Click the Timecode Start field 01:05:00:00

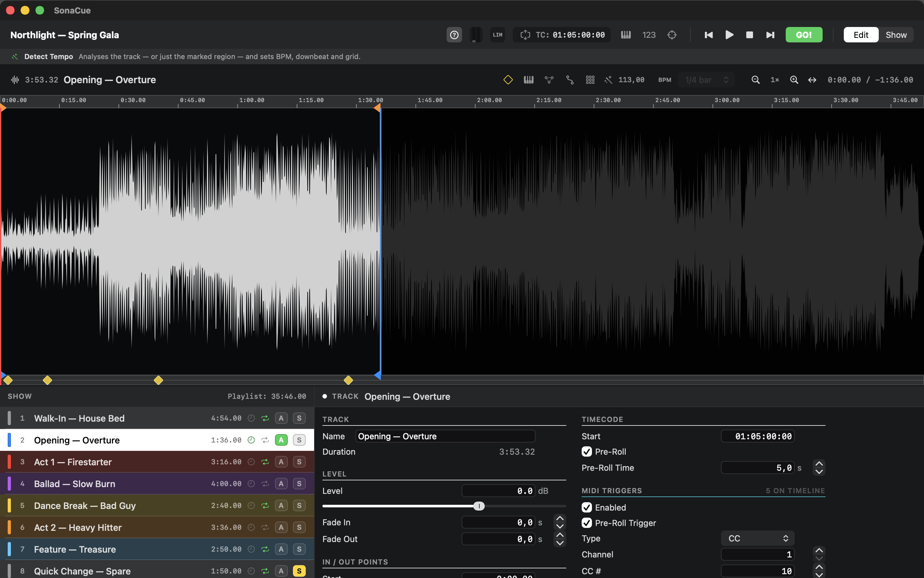point(757,436)
